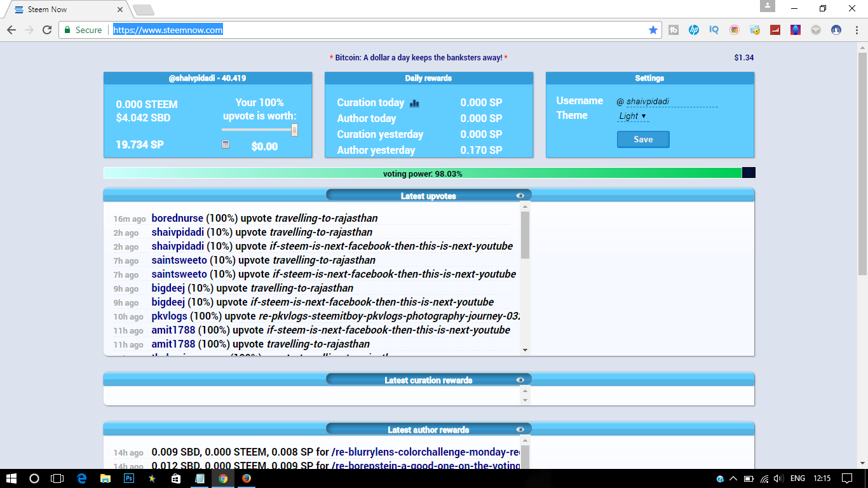Toggle eye icon on Latest author rewards header

tap(520, 430)
